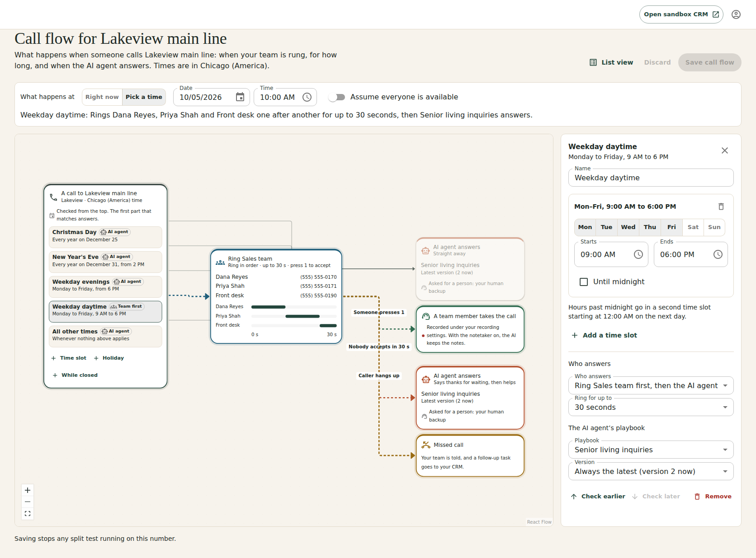Image resolution: width=756 pixels, height=558 pixels.
Task: Expand the Who answers dropdown
Action: 651,385
